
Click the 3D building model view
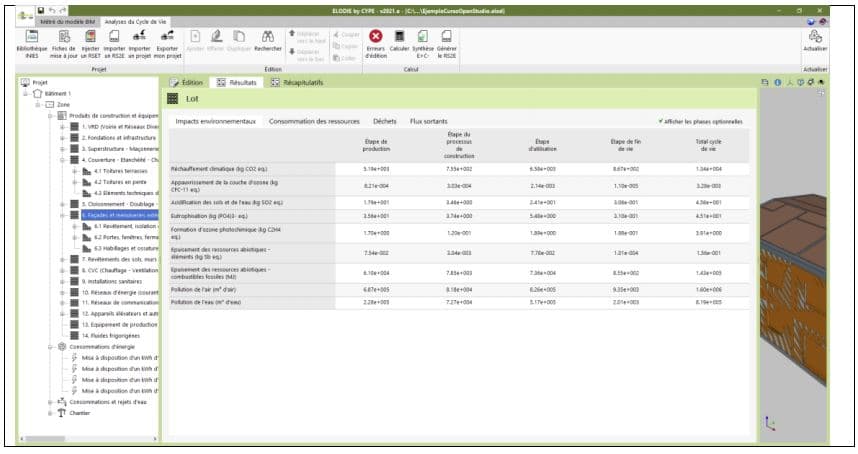click(x=794, y=263)
